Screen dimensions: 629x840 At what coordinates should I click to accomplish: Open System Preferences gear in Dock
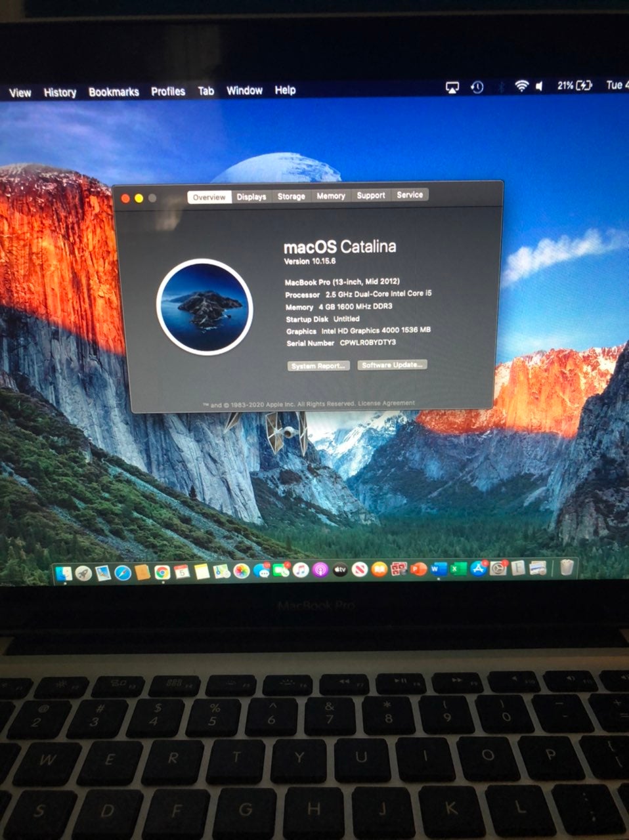point(498,568)
